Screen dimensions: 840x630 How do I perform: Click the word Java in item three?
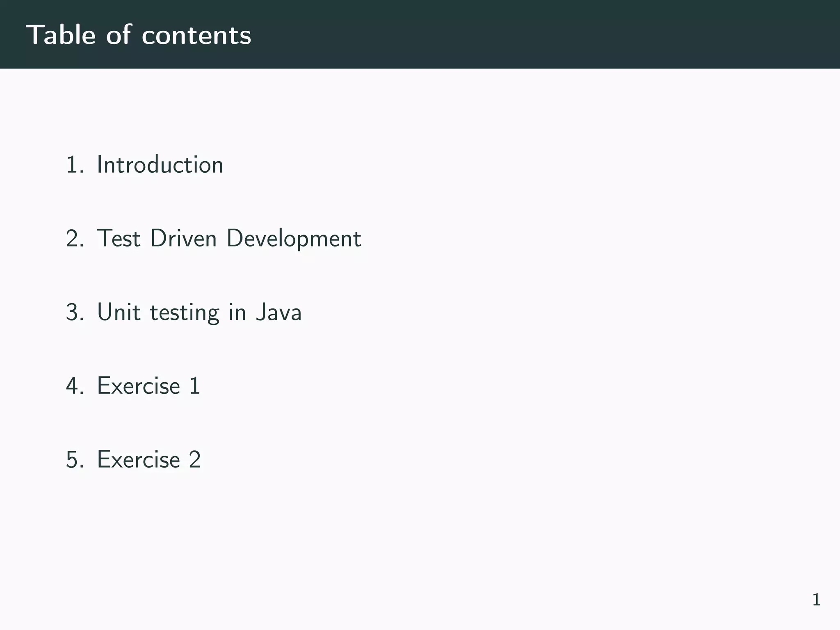279,312
